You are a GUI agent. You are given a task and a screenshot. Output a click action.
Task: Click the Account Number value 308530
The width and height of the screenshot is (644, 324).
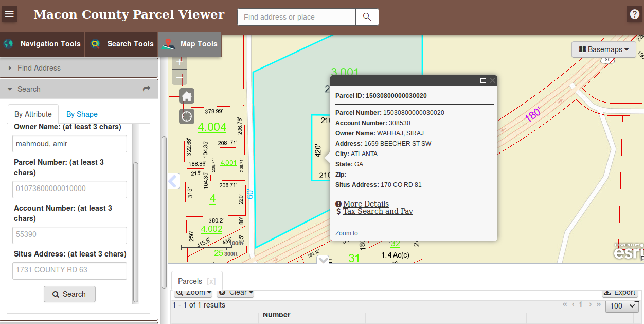(x=400, y=123)
